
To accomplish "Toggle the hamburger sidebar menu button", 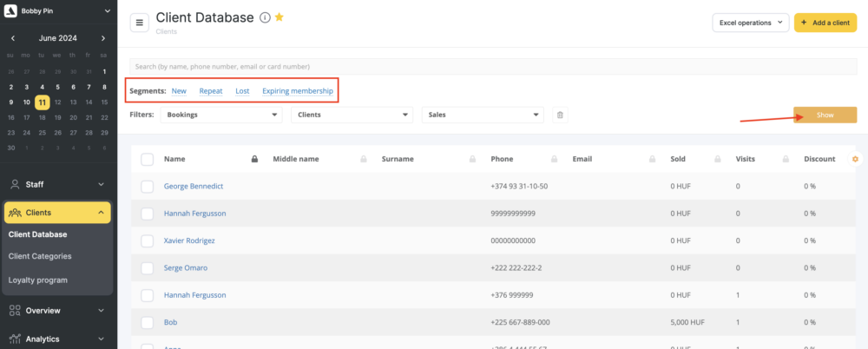I will 140,23.
